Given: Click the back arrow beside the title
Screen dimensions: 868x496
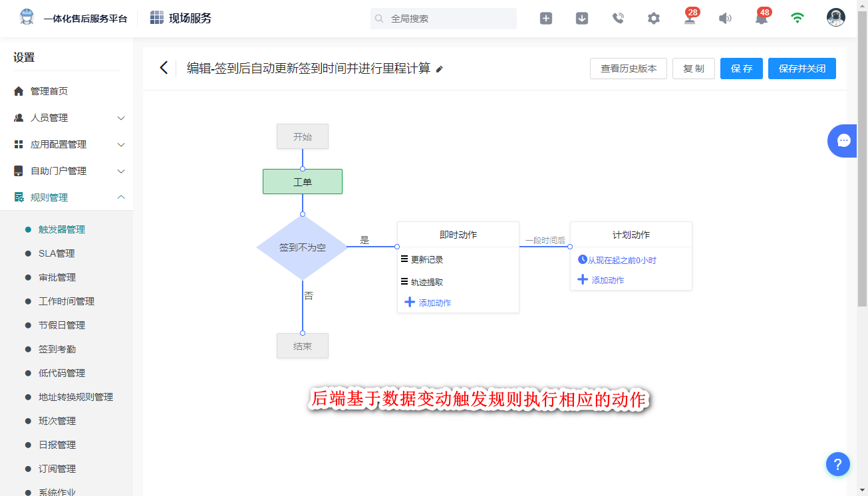Looking at the screenshot, I should coord(164,68).
